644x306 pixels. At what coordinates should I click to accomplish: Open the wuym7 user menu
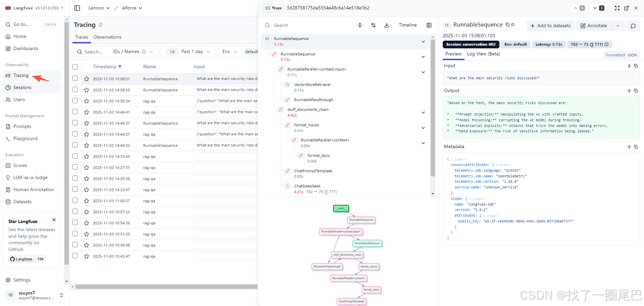34,295
